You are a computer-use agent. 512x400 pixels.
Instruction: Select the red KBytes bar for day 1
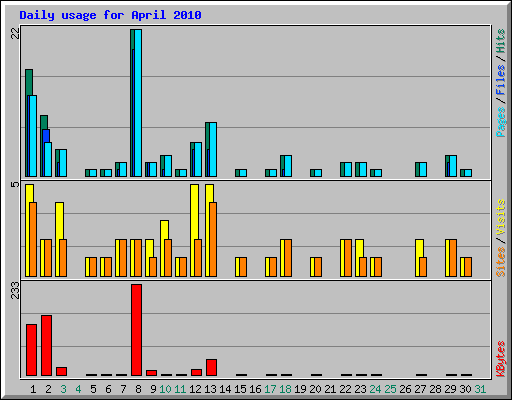pyautogui.click(x=31, y=350)
